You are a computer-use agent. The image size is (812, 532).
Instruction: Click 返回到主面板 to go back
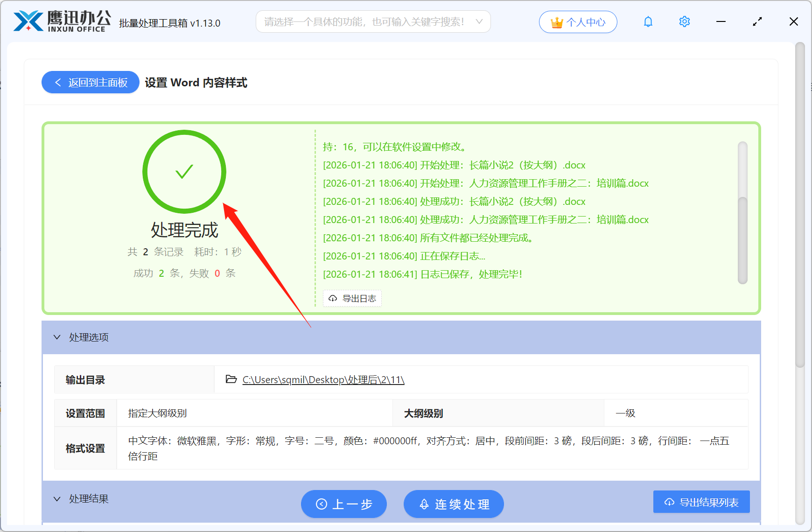click(90, 82)
